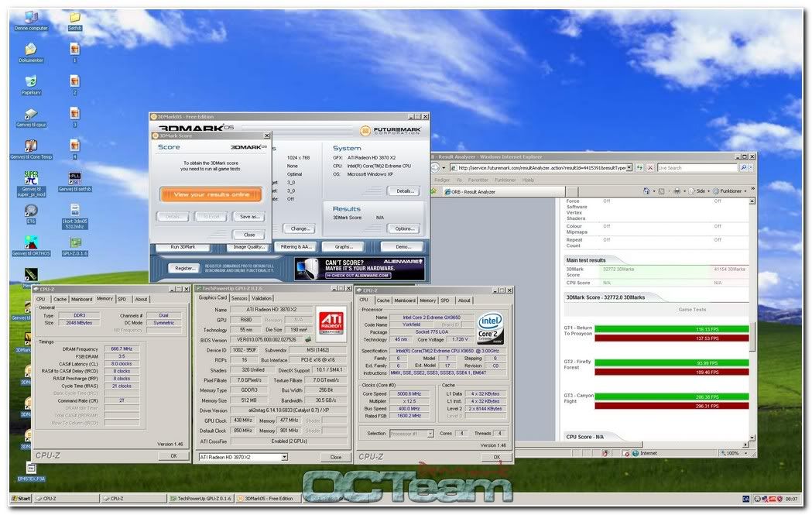Screen dimensions: 812x515
Task: Select Genvej til cpuz shortcut
Action: coord(31,117)
